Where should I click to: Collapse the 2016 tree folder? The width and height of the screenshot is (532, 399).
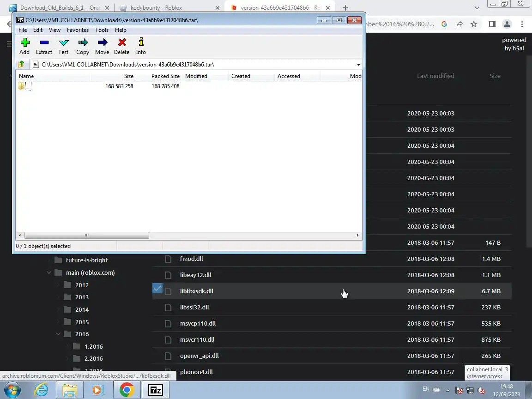[58, 334]
